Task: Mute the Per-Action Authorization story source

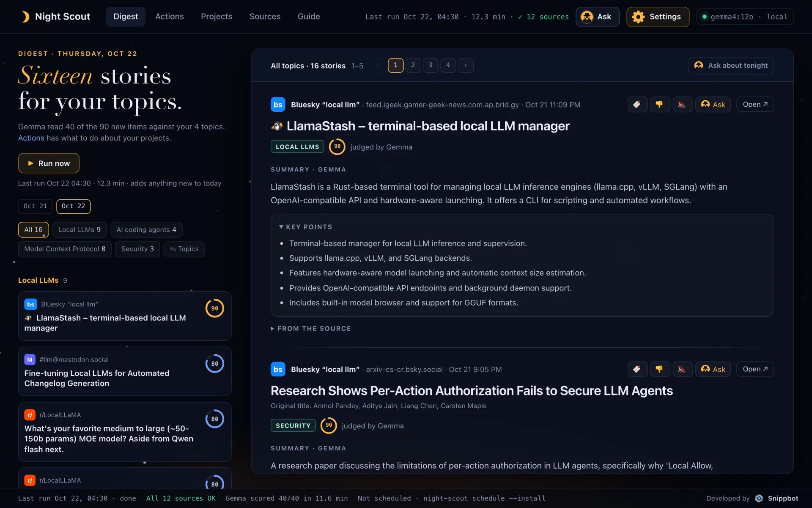Action: click(682, 369)
